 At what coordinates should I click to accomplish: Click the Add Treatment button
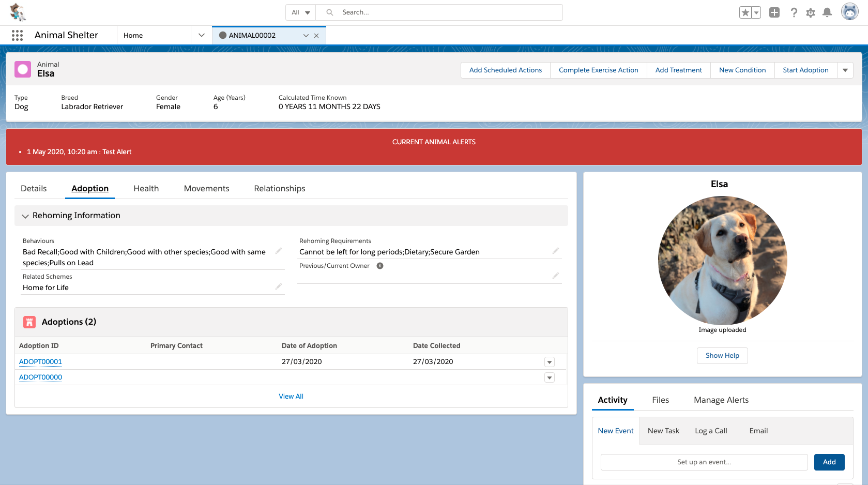point(678,70)
